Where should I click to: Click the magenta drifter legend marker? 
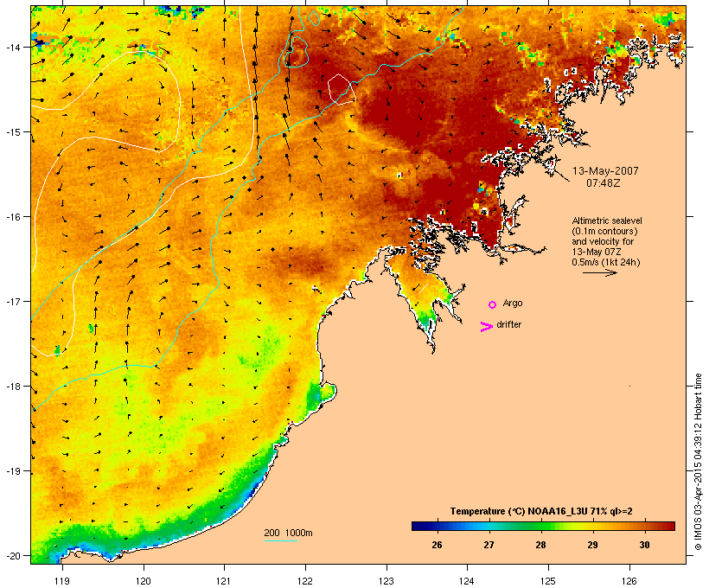click(x=486, y=327)
